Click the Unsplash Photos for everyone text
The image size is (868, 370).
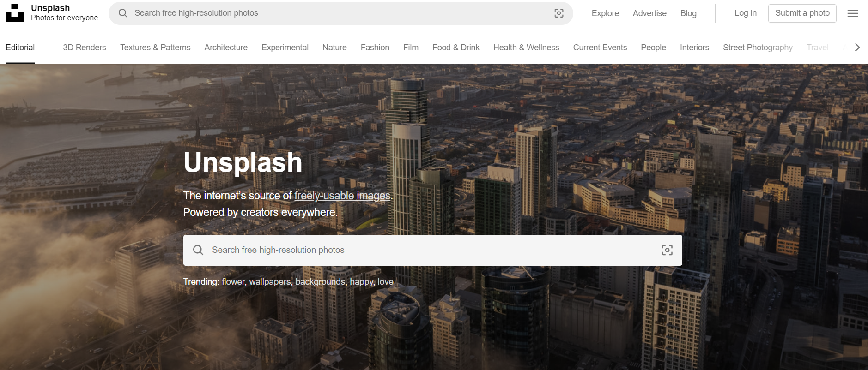[x=64, y=13]
